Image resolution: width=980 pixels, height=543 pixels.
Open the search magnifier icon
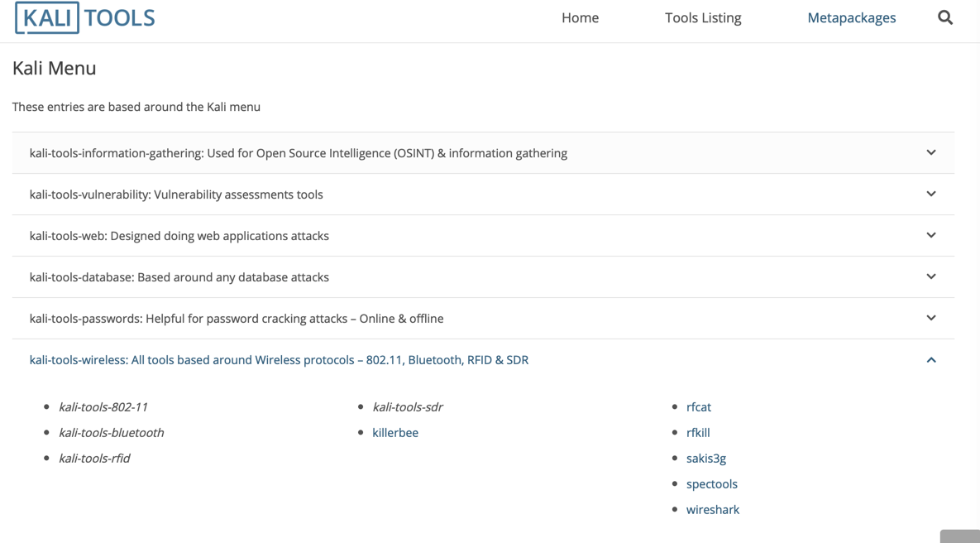[945, 17]
